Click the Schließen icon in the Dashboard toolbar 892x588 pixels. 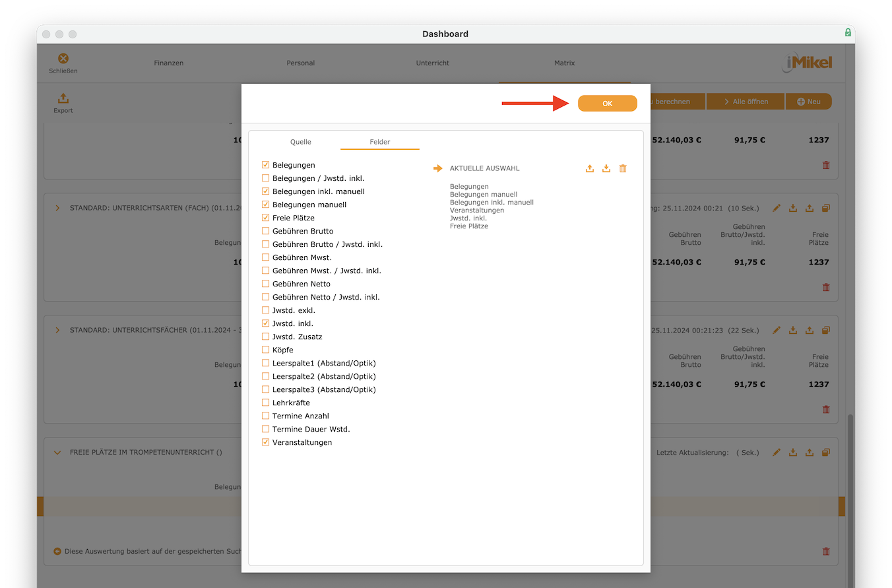[63, 59]
